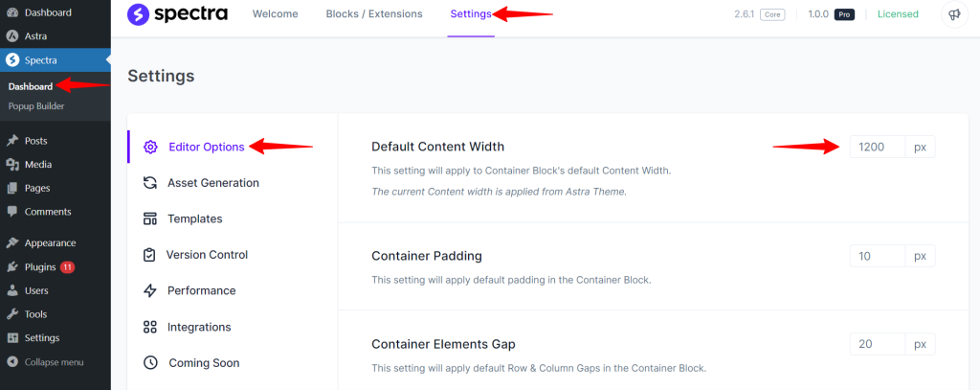Collapse the WordPress admin menu
The width and height of the screenshot is (980, 390).
(x=54, y=362)
